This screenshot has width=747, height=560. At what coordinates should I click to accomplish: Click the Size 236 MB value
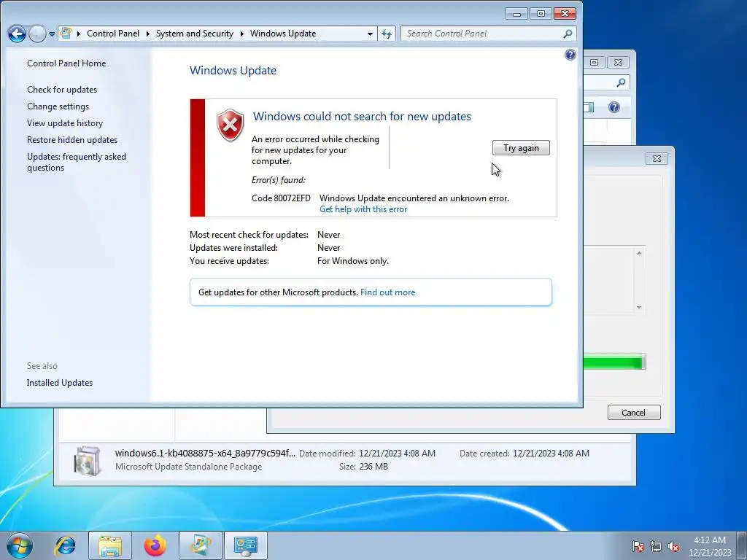(373, 467)
